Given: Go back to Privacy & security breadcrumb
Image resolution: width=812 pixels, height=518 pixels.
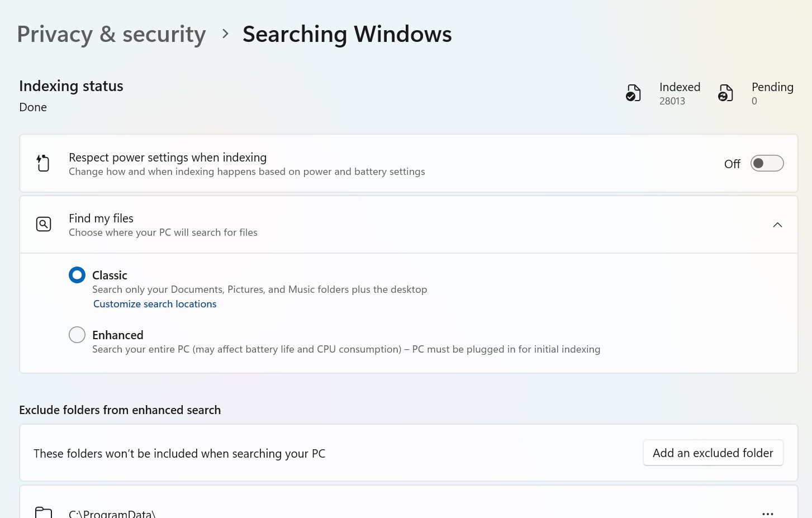Looking at the screenshot, I should pyautogui.click(x=111, y=34).
